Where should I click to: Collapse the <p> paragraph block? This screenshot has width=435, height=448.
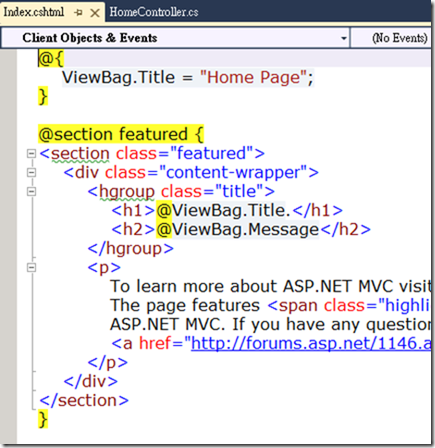(x=31, y=267)
